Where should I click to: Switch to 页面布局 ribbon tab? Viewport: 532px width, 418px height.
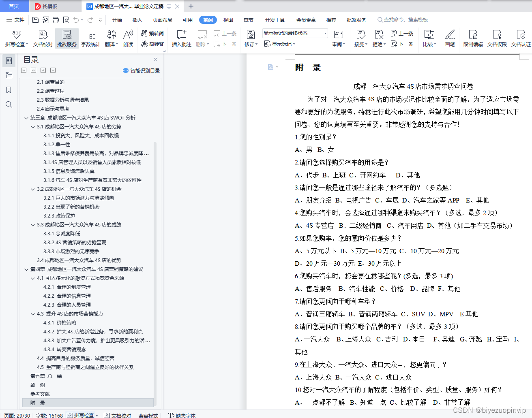click(x=163, y=20)
